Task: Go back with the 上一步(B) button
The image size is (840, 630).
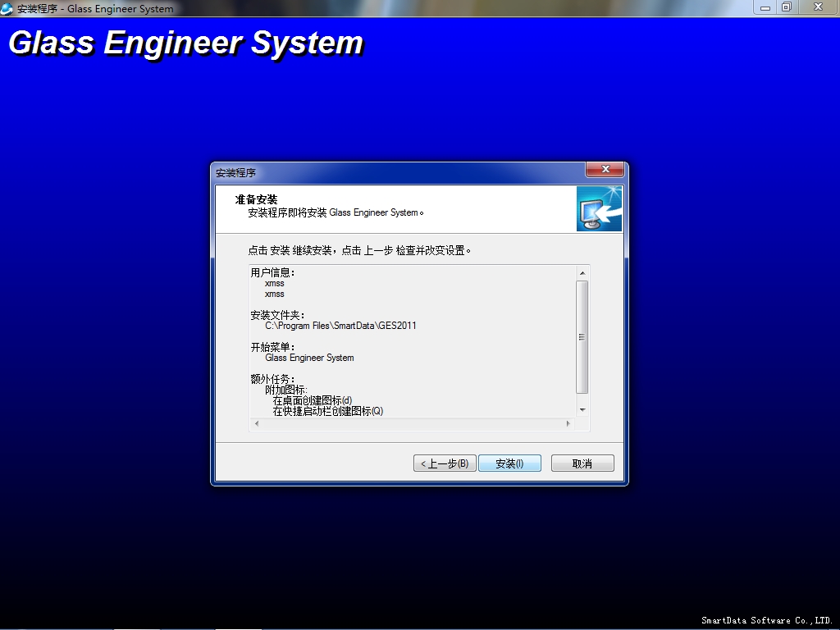Action: [x=445, y=463]
